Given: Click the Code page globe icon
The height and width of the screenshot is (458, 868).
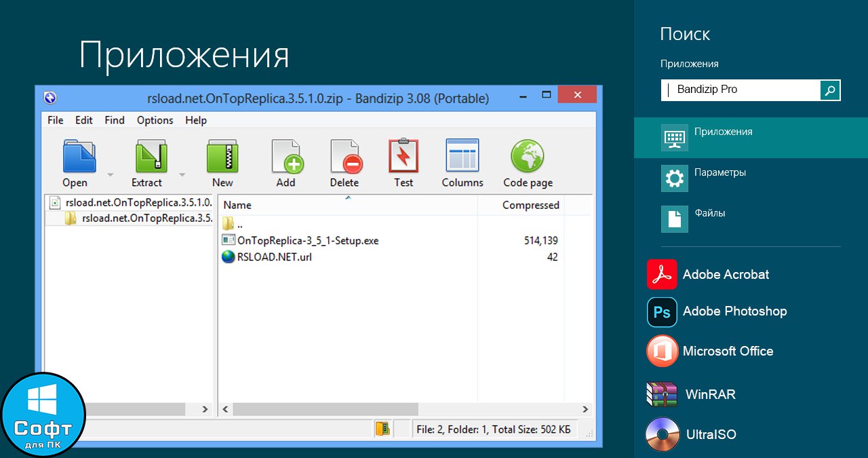Looking at the screenshot, I should [528, 155].
